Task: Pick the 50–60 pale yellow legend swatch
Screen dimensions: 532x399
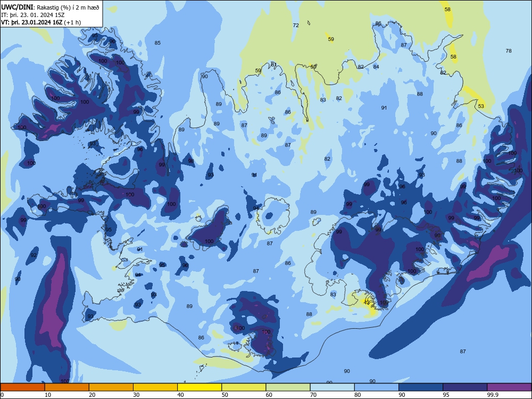Action: (x=244, y=387)
